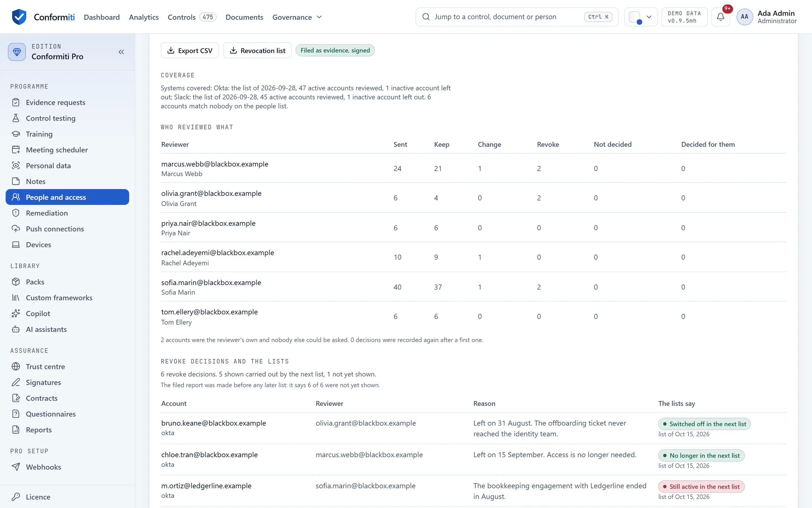Focus the Jump to a control search box

tap(517, 17)
